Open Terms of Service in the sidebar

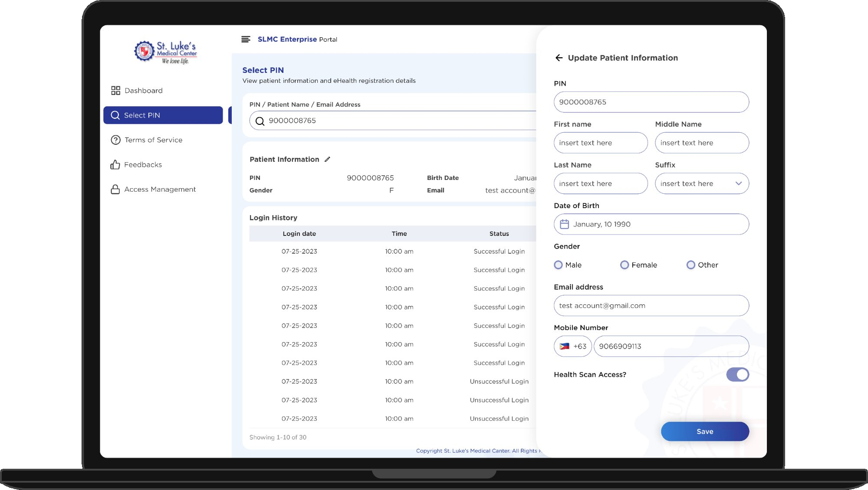[153, 140]
